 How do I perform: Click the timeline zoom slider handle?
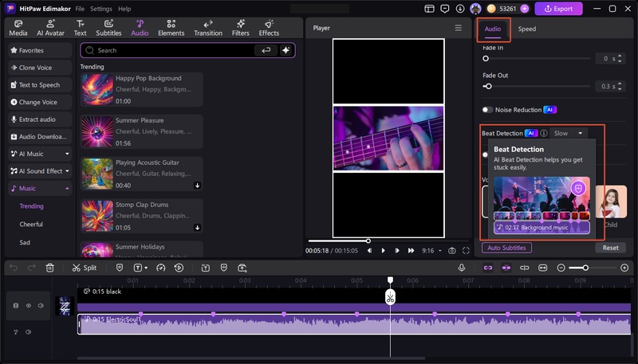tap(585, 268)
